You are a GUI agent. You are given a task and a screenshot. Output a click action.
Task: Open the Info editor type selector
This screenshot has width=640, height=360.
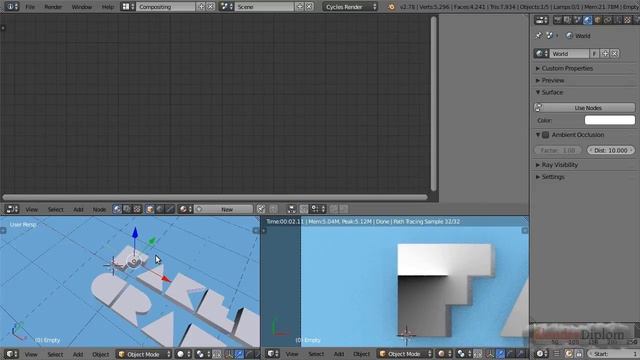(x=12, y=7)
